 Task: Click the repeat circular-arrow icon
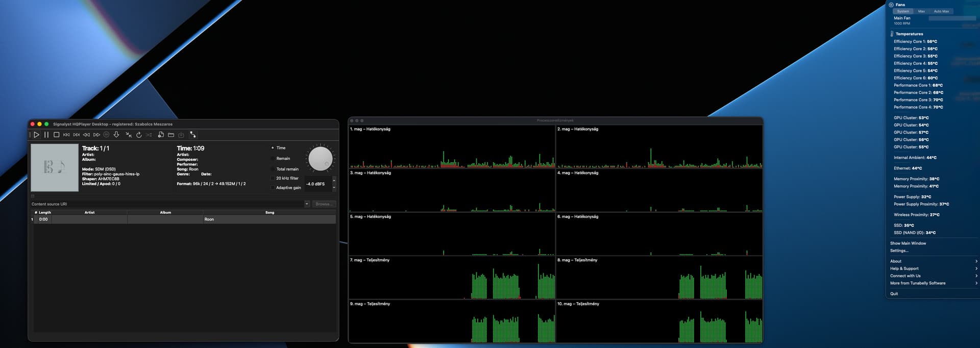(x=139, y=135)
